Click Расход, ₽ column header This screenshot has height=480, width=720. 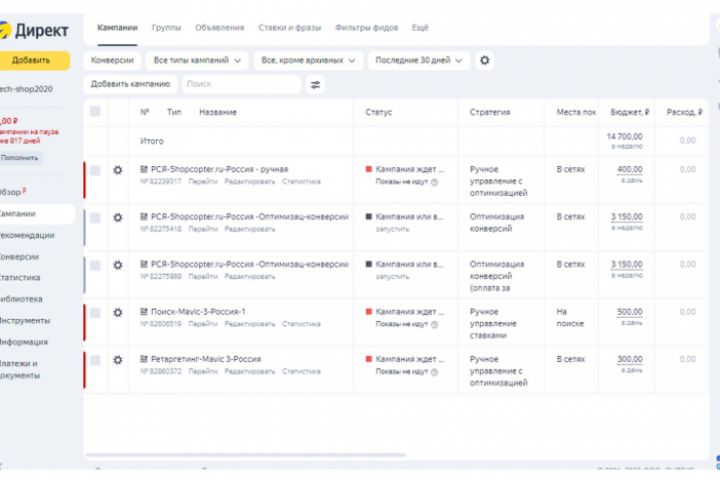(685, 112)
